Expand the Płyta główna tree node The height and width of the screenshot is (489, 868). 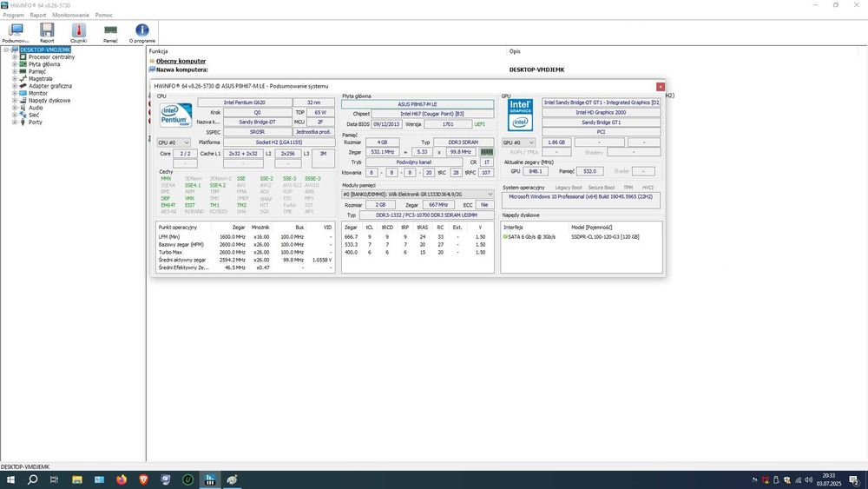pos(15,64)
